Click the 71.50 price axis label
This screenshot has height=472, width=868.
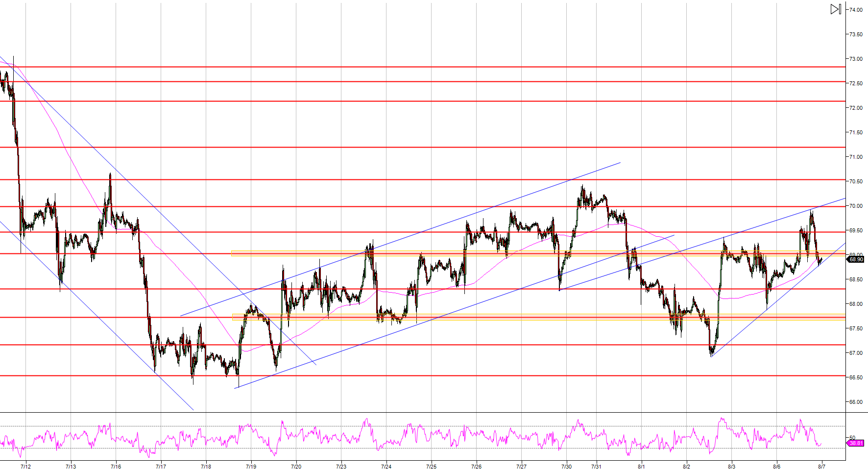pos(856,132)
